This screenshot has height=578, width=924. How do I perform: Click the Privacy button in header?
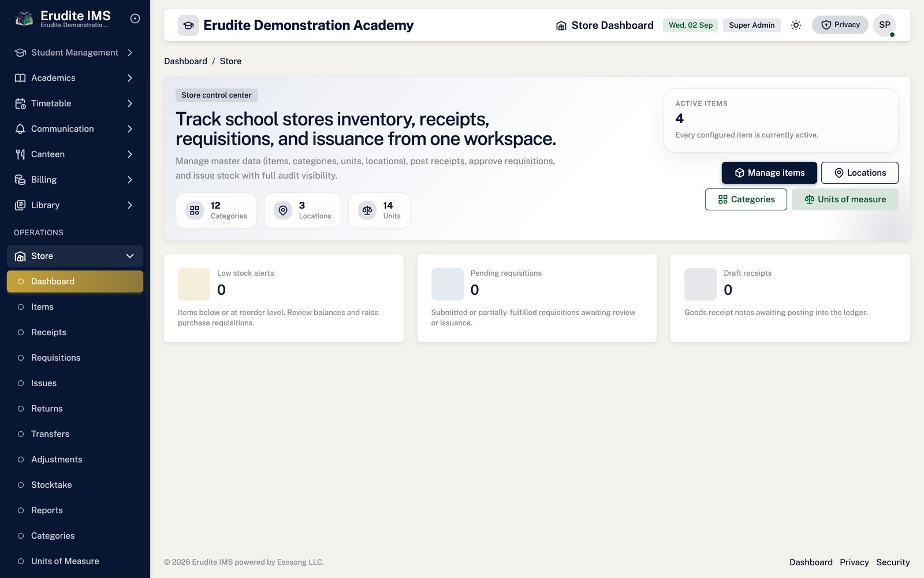coord(840,25)
